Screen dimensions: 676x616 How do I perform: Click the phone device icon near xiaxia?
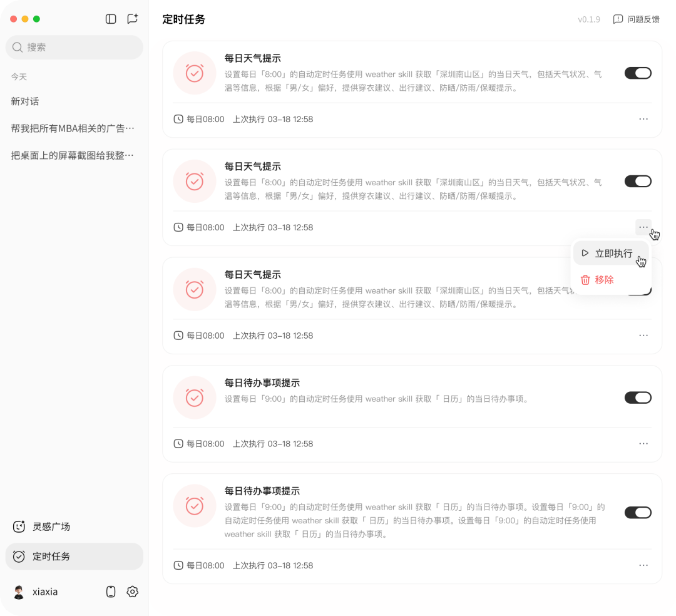click(111, 592)
